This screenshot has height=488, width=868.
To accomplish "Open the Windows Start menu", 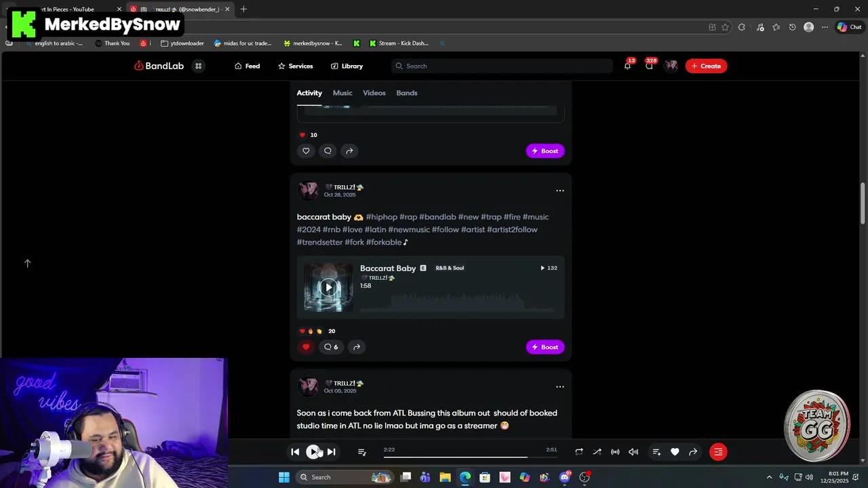I will [284, 477].
